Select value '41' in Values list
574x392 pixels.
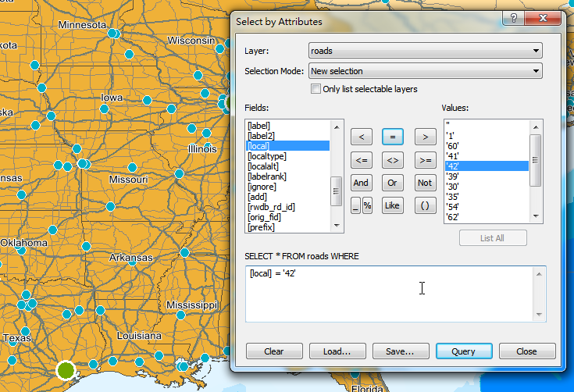tap(487, 156)
